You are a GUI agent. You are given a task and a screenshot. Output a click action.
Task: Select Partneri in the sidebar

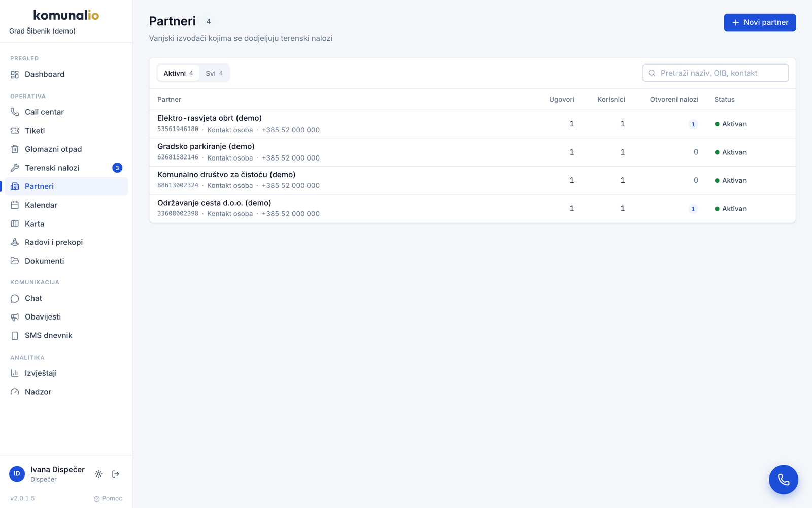[x=66, y=186]
